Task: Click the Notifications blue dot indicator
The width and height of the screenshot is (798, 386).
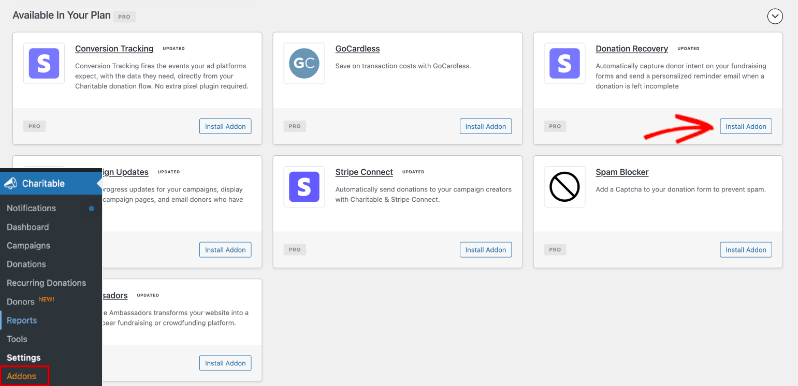Action: coord(92,208)
